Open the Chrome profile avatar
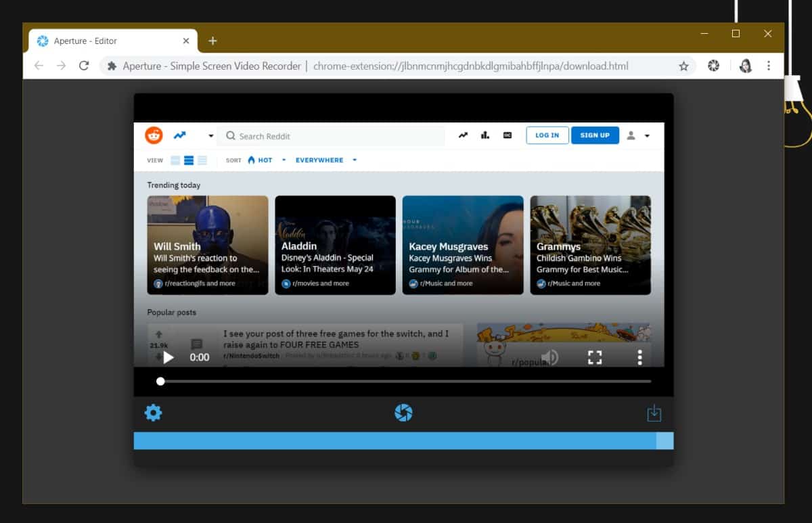 [x=746, y=66]
